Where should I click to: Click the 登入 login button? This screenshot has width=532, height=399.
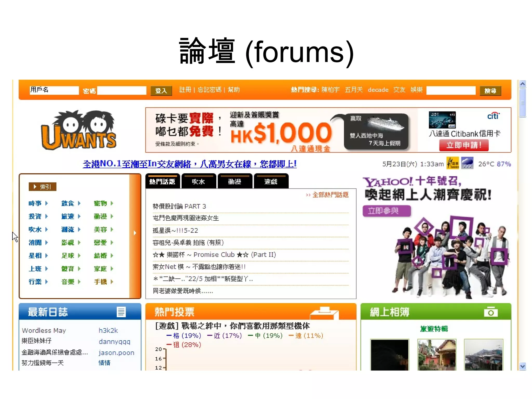(x=161, y=91)
